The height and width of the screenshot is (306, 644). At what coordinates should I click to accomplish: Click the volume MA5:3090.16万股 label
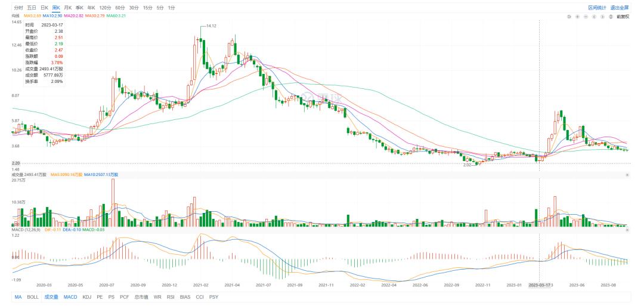pyautogui.click(x=67, y=175)
